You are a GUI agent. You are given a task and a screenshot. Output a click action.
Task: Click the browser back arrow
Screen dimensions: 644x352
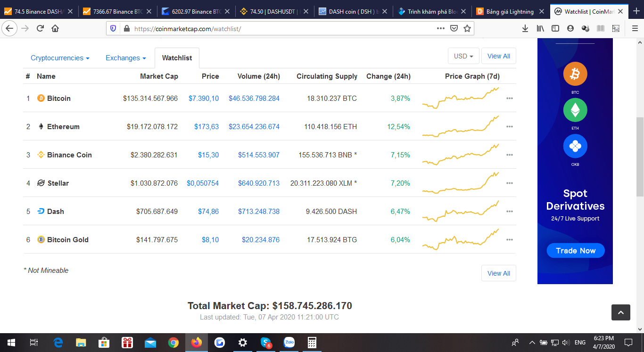9,28
